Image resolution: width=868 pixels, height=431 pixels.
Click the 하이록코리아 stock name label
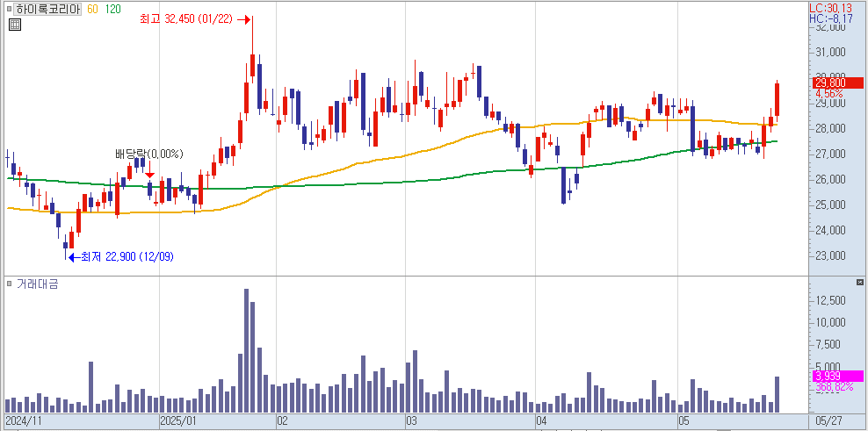[47, 9]
